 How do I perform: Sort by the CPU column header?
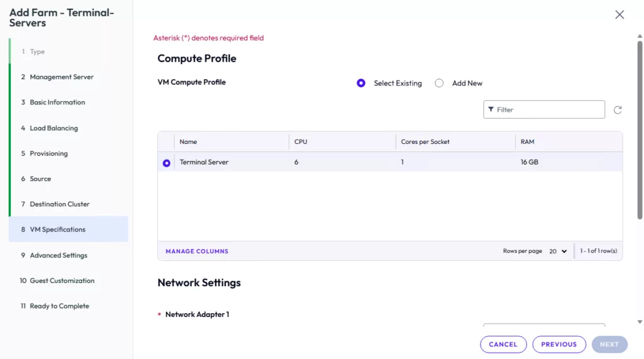click(301, 142)
